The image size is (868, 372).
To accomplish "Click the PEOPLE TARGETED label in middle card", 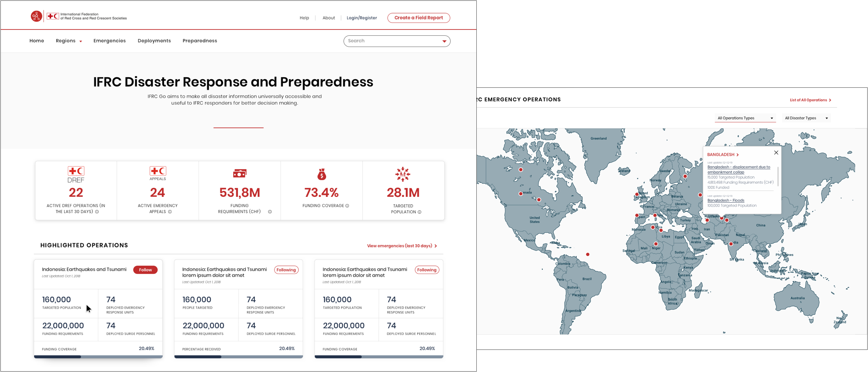I will point(197,308).
